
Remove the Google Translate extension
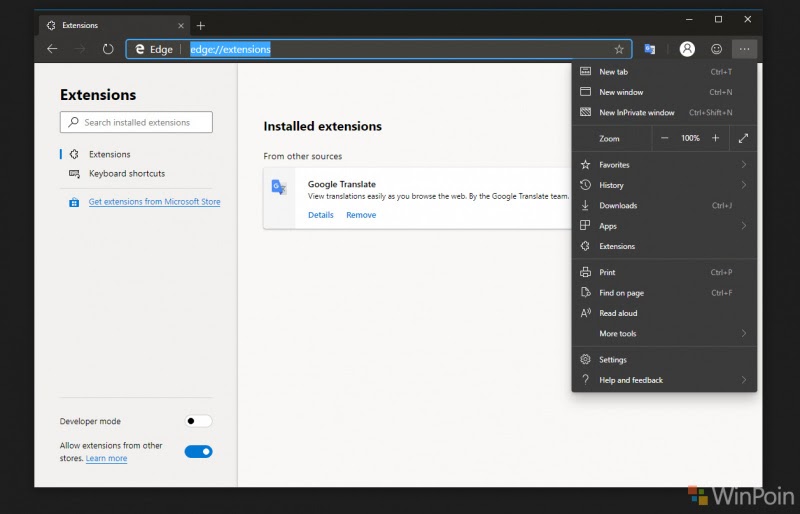(x=361, y=215)
